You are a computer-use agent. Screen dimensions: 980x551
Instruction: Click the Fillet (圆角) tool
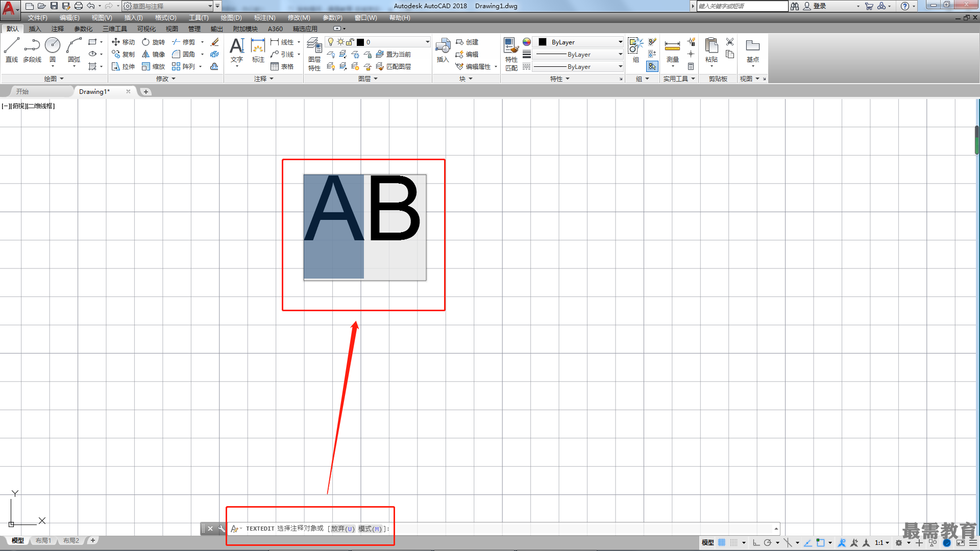click(184, 54)
